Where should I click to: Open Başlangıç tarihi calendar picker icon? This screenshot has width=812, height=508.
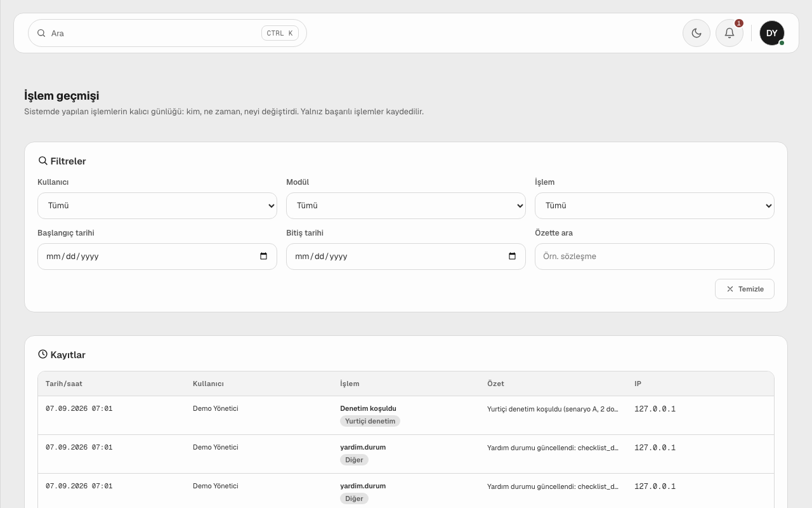pos(264,257)
